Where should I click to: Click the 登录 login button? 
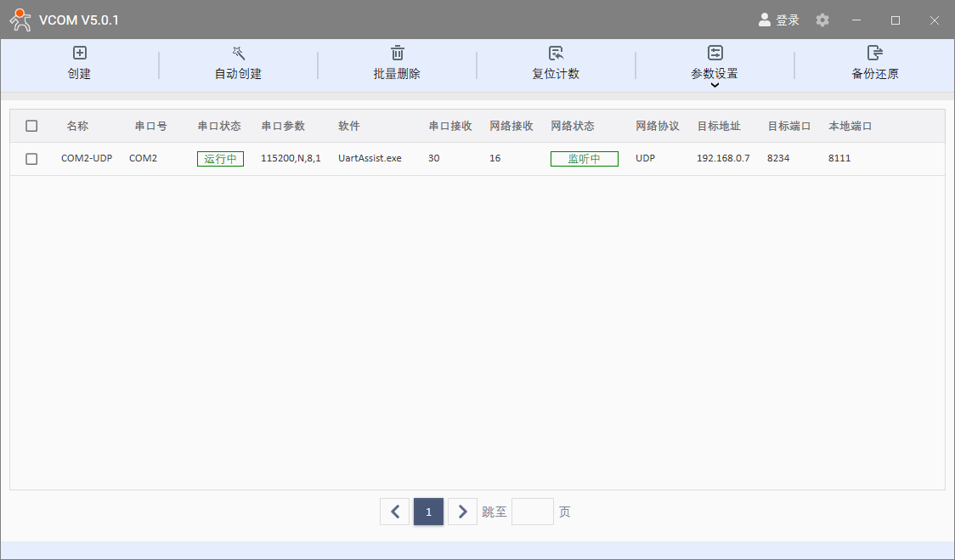point(778,20)
